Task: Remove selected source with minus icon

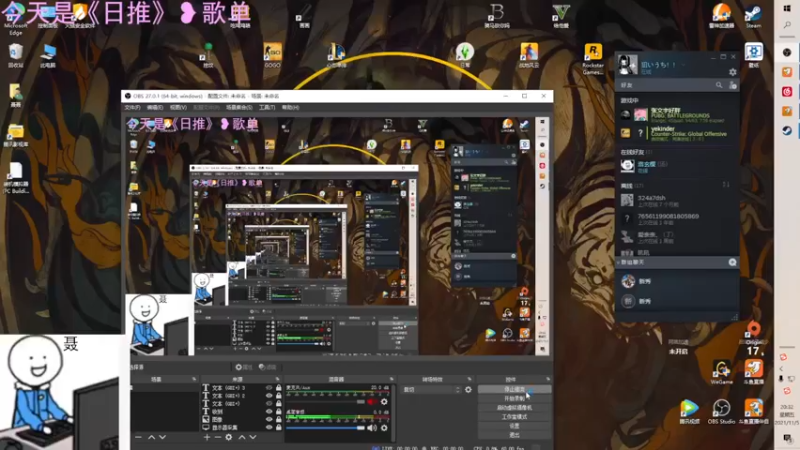Action: [217, 437]
